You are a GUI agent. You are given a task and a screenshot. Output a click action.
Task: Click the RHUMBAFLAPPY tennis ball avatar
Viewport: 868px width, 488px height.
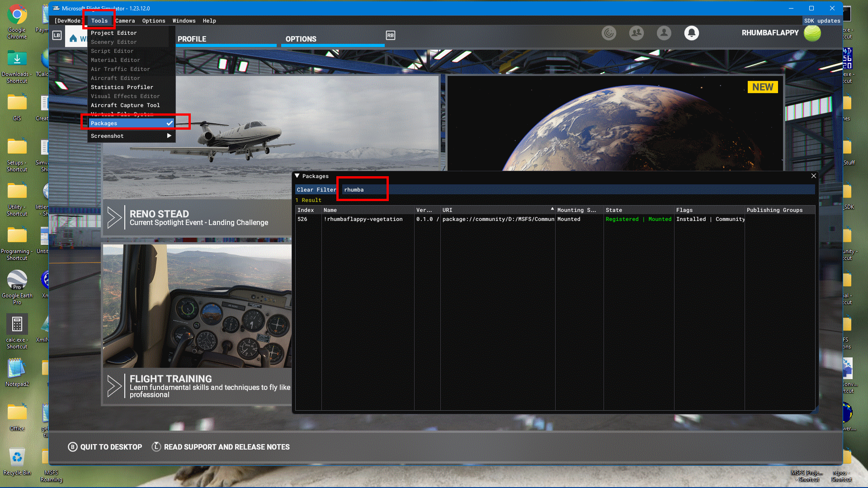[x=812, y=33]
